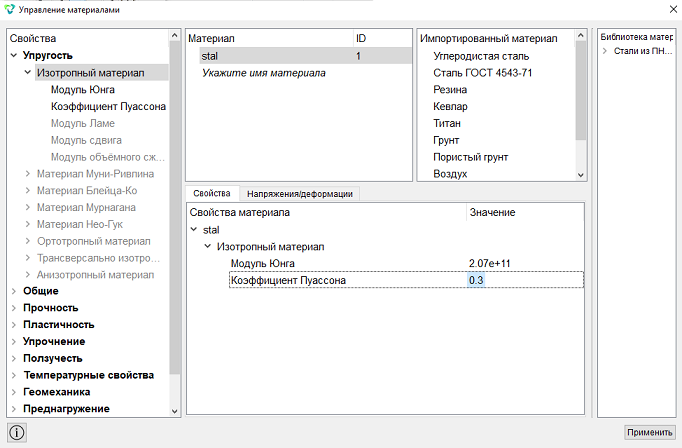Switch to the Напряжения/деформации tab
The width and height of the screenshot is (682, 448).
click(x=300, y=194)
